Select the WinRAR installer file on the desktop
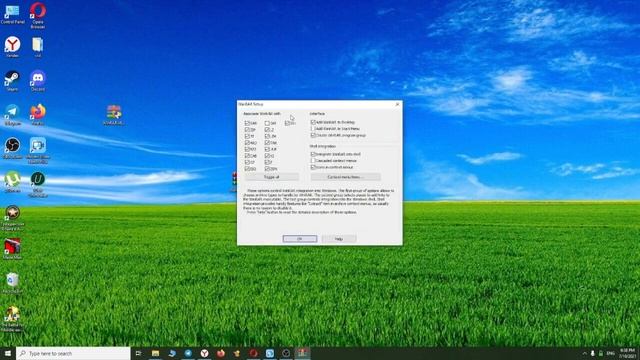 pyautogui.click(x=114, y=115)
